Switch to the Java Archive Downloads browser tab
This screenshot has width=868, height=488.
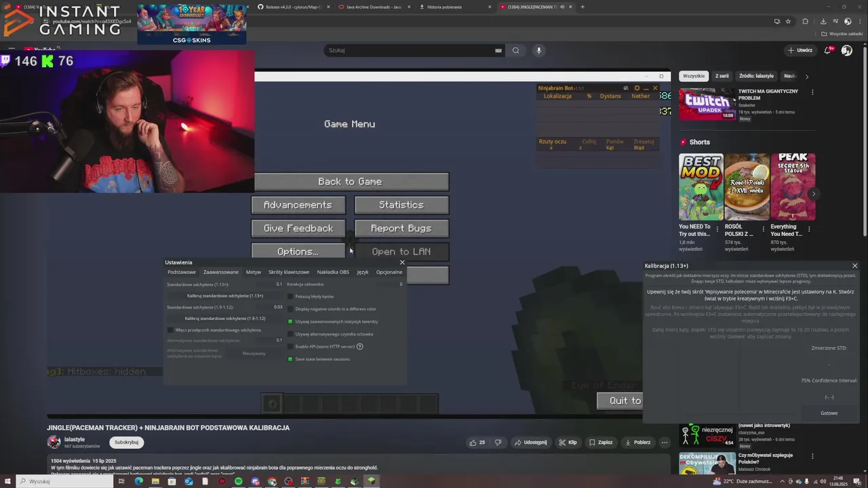(374, 7)
